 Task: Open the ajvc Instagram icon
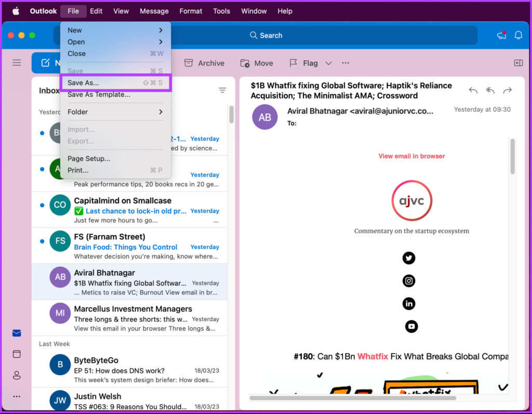(408, 281)
